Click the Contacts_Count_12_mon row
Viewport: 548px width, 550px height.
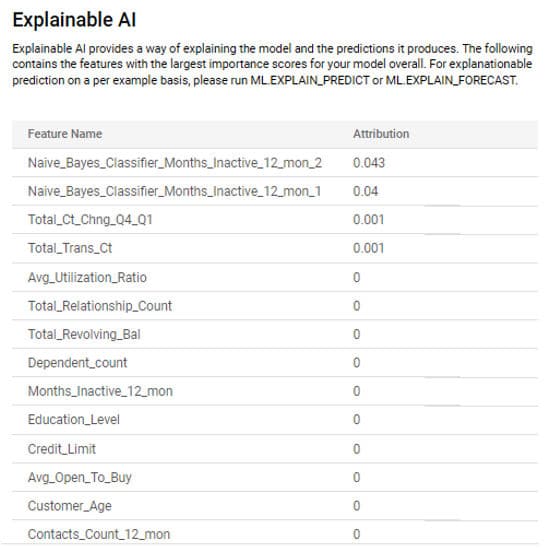click(x=275, y=534)
